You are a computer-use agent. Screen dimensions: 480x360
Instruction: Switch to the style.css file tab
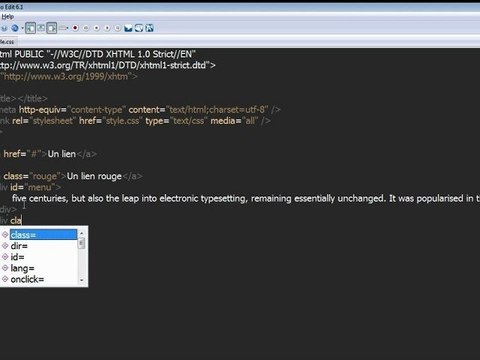pos(7,42)
